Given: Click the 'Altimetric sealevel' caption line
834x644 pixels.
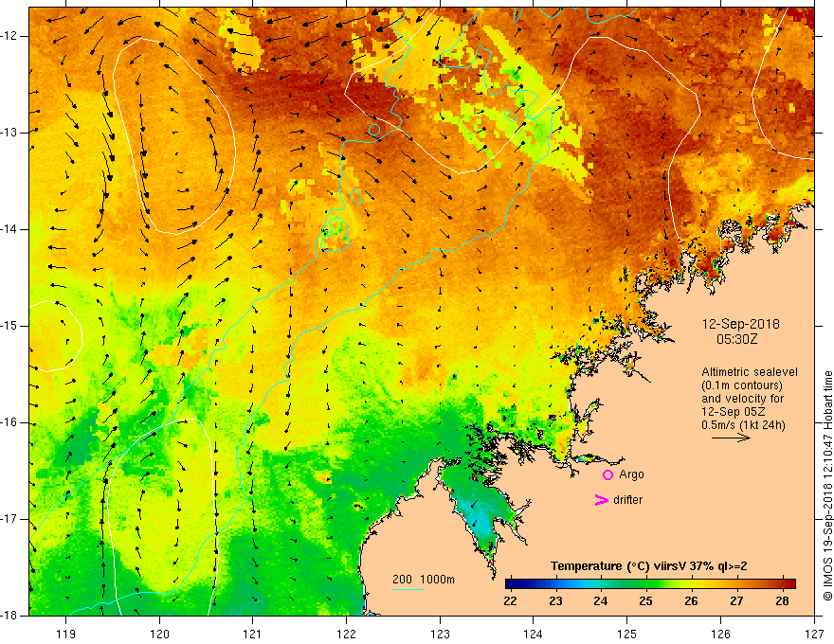Looking at the screenshot, I should (750, 372).
